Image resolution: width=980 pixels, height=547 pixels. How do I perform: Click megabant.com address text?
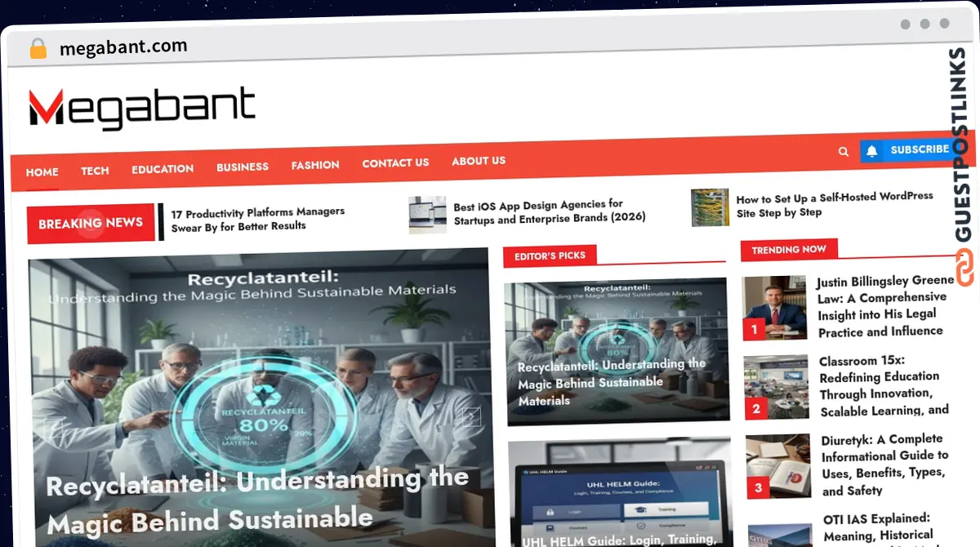coord(123,47)
